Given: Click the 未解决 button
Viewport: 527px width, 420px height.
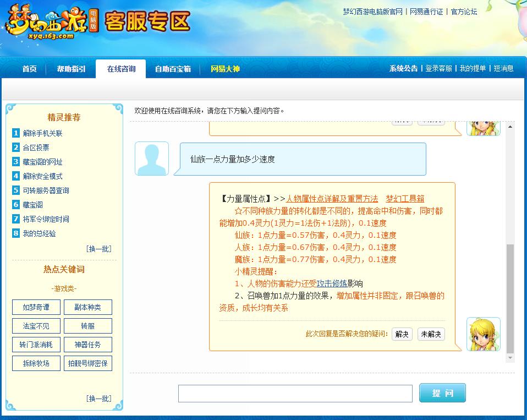Looking at the screenshot, I should point(431,334).
